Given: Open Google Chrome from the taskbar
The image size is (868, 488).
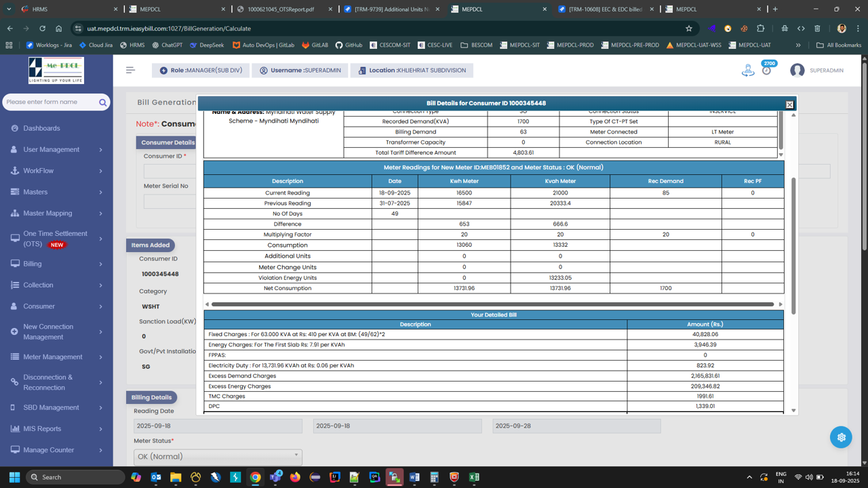Looking at the screenshot, I should 255,477.
